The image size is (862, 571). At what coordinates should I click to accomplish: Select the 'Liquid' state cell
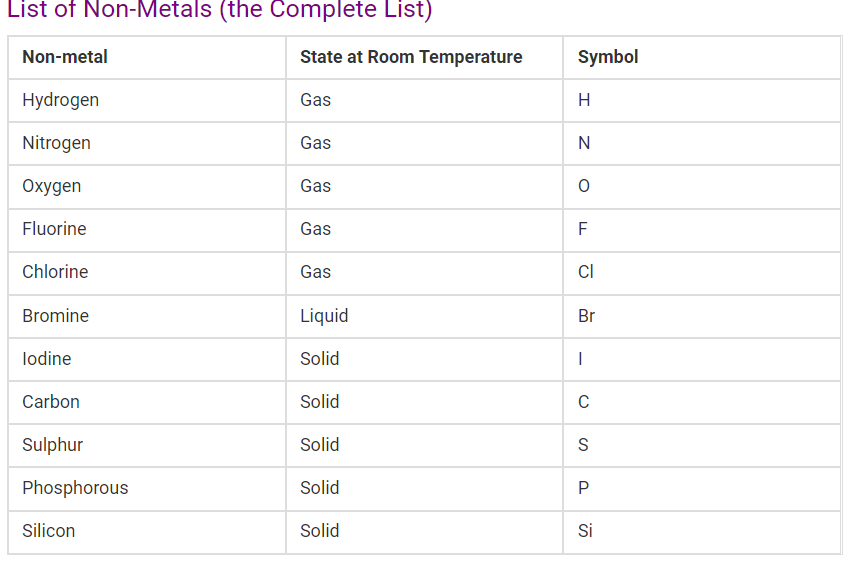[x=324, y=316]
